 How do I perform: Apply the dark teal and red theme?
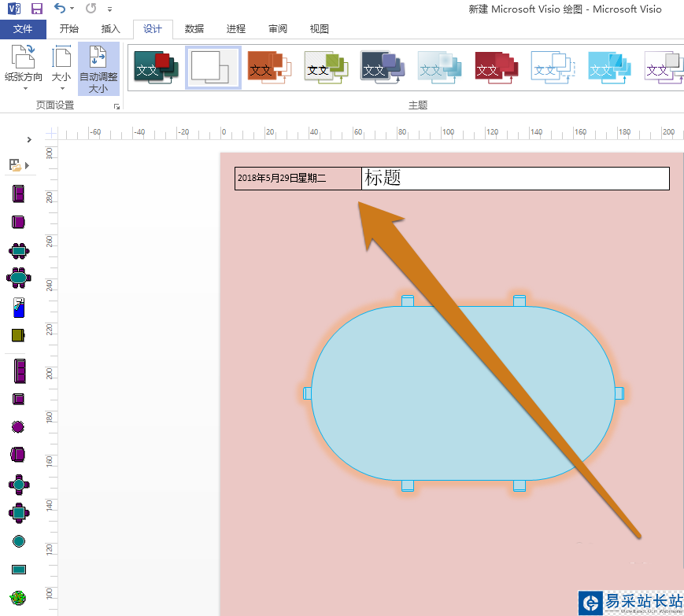(x=156, y=68)
